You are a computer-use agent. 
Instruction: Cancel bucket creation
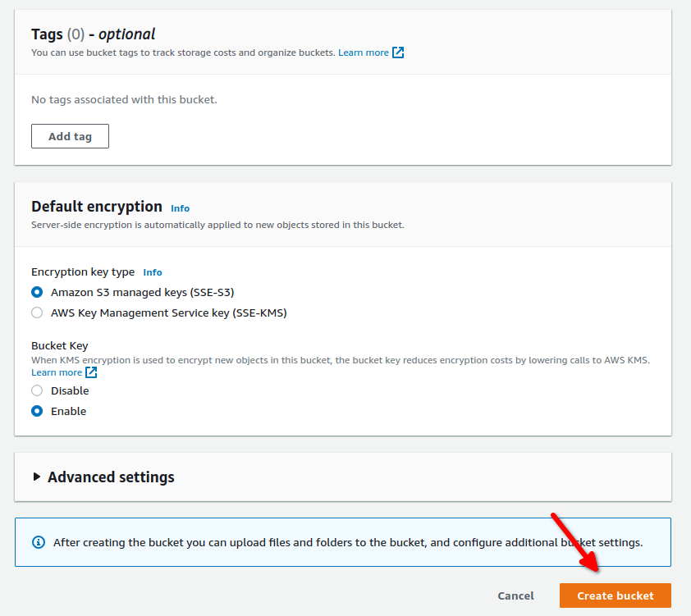[x=515, y=595]
